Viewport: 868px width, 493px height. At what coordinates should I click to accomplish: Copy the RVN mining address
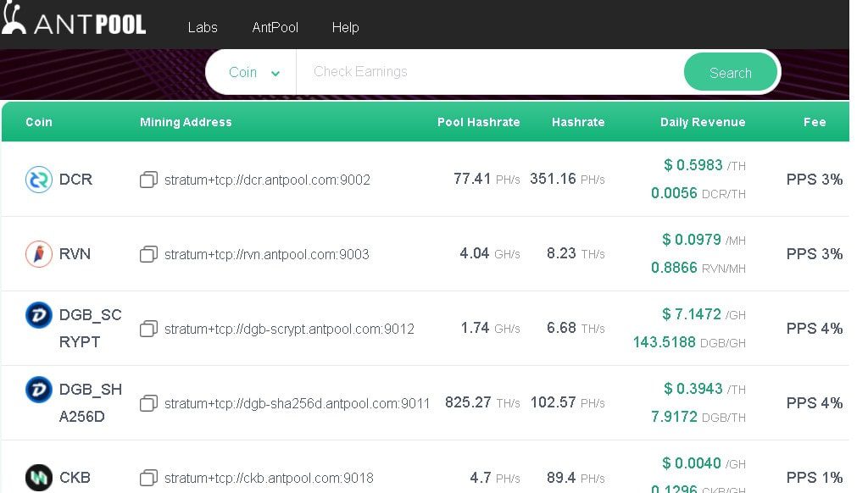point(148,254)
